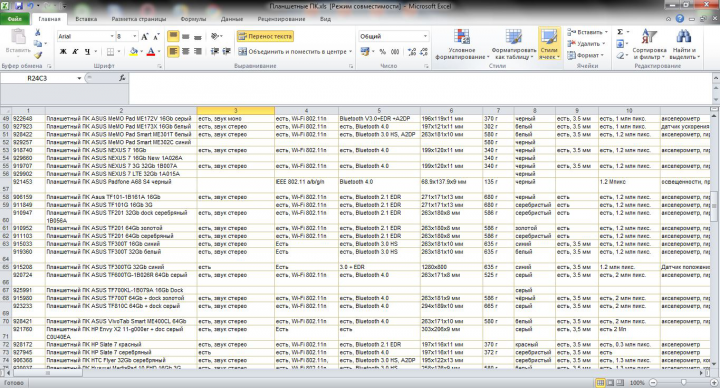Toggle middle vertical alignment

click(x=186, y=36)
